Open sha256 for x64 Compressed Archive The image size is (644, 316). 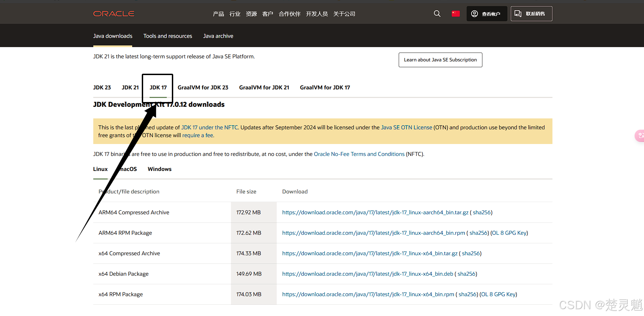tap(471, 253)
